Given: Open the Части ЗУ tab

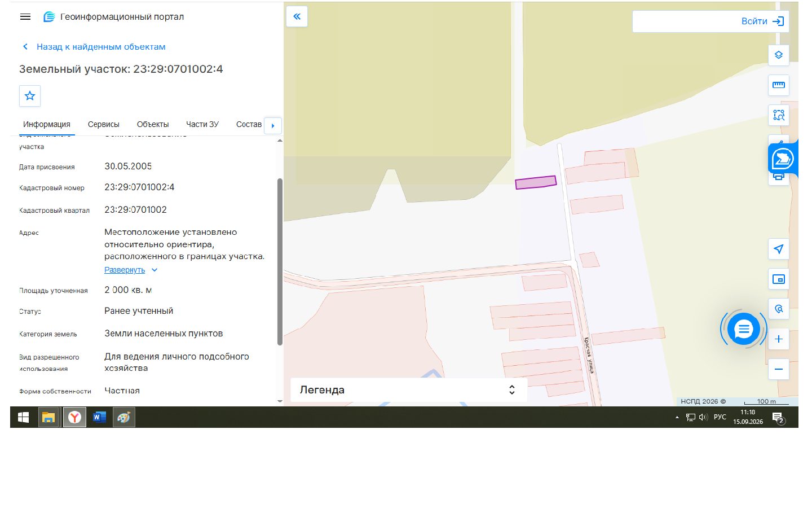Looking at the screenshot, I should (202, 124).
